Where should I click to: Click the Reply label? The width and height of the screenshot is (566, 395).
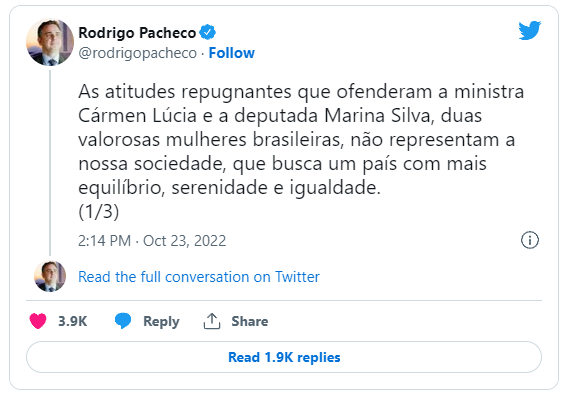coord(161,321)
